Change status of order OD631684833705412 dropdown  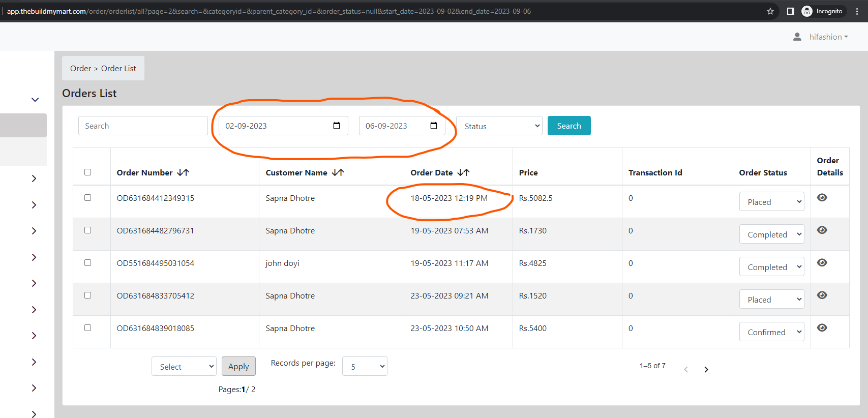772,300
